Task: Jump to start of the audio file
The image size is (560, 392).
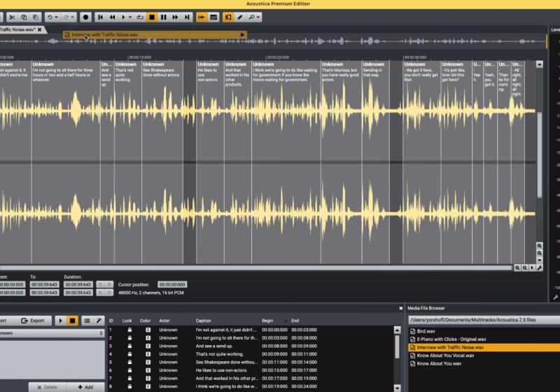Action: [x=100, y=17]
